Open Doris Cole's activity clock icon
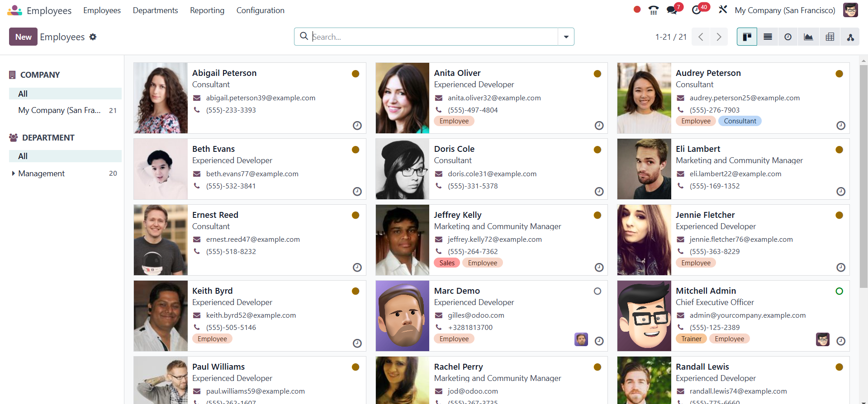868x404 pixels. click(599, 192)
